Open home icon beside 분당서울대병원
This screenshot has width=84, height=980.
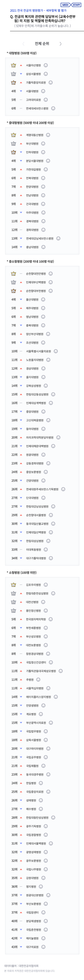48,161
